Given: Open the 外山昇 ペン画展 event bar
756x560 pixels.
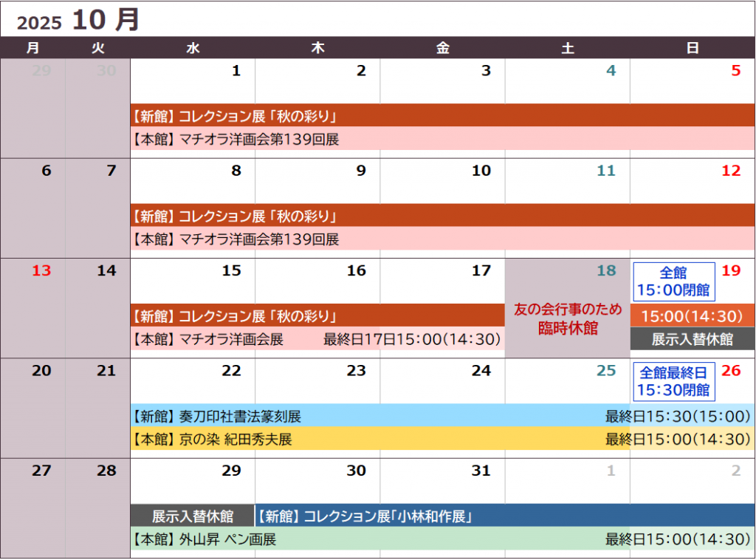Looking at the screenshot, I should pyautogui.click(x=442, y=539).
